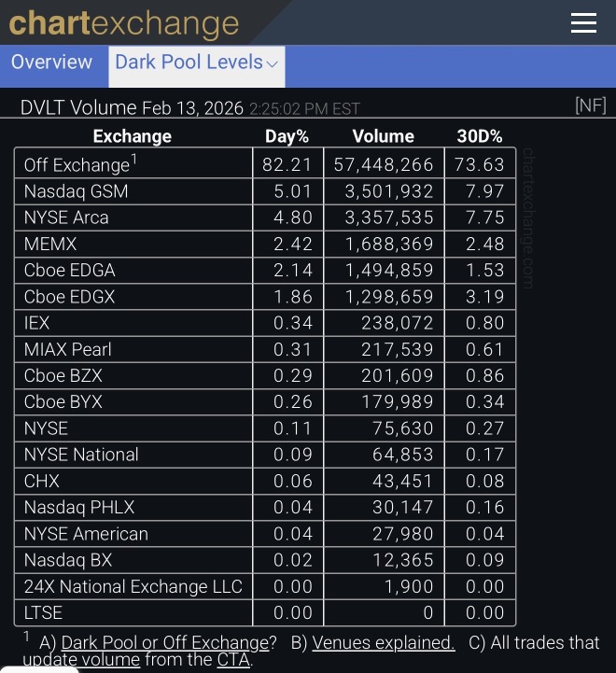Select the Off Exchange row

click(x=265, y=163)
